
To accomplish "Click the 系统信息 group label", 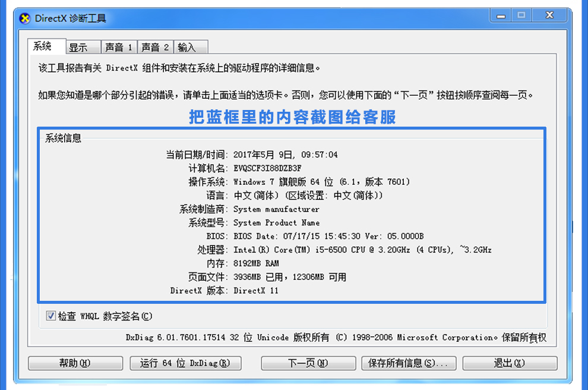I will (x=63, y=138).
